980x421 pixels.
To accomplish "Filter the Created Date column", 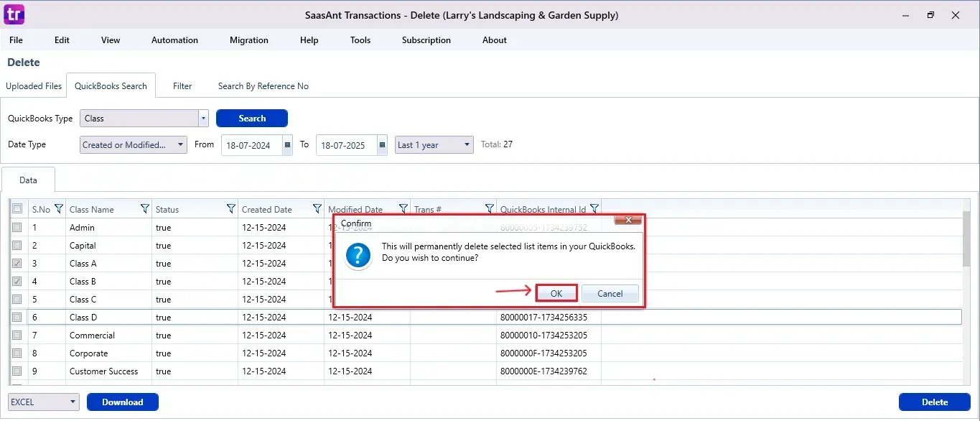I will pyautogui.click(x=317, y=209).
